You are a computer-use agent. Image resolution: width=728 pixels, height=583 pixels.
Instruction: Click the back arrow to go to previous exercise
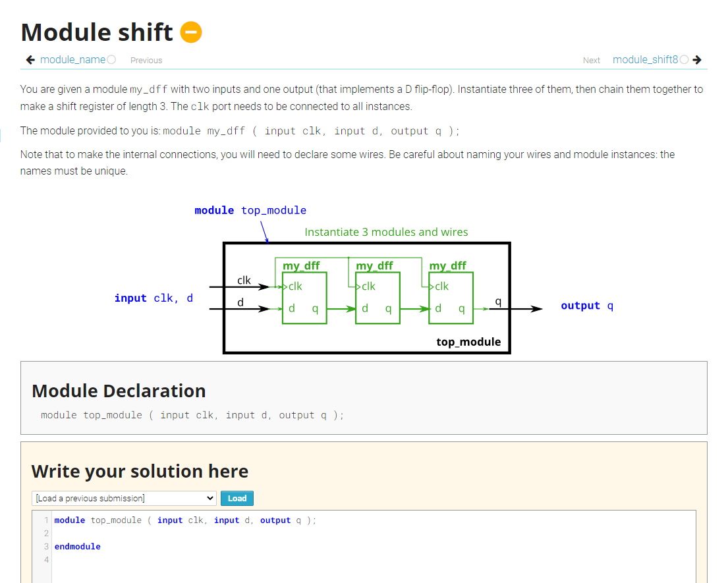[30, 59]
